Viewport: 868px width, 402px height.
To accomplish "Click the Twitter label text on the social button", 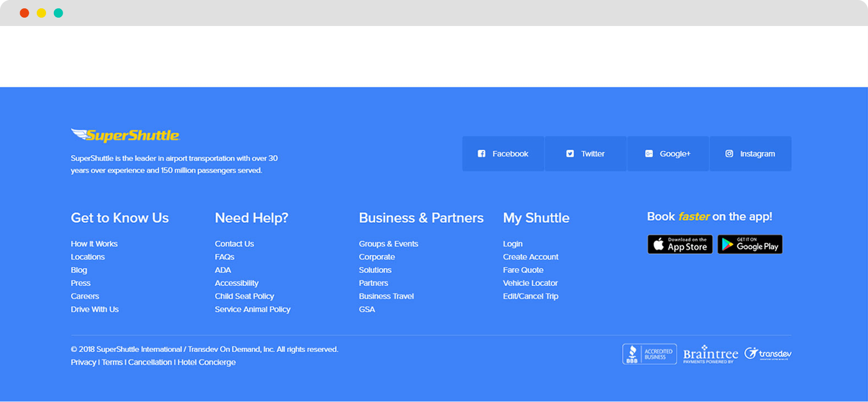I will pyautogui.click(x=593, y=154).
